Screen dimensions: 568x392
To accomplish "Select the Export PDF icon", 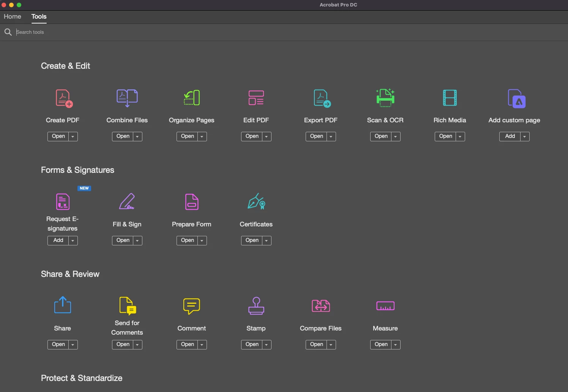I will 322,98.
